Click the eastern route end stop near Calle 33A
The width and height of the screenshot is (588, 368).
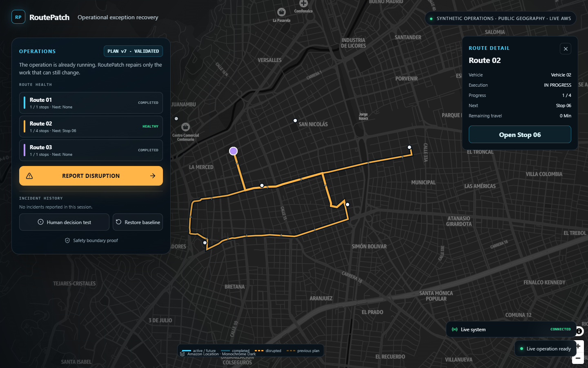click(x=410, y=147)
